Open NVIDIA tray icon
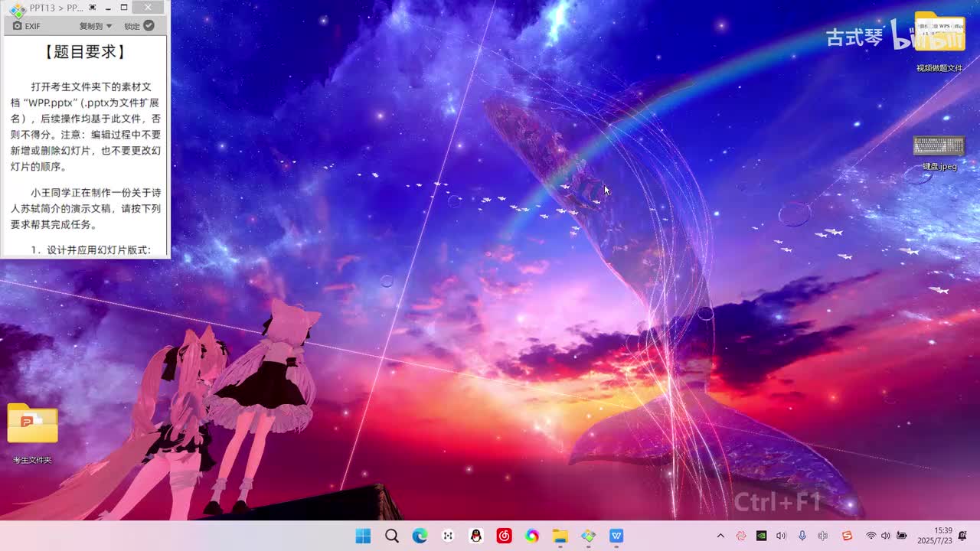The image size is (980, 551). [761, 536]
